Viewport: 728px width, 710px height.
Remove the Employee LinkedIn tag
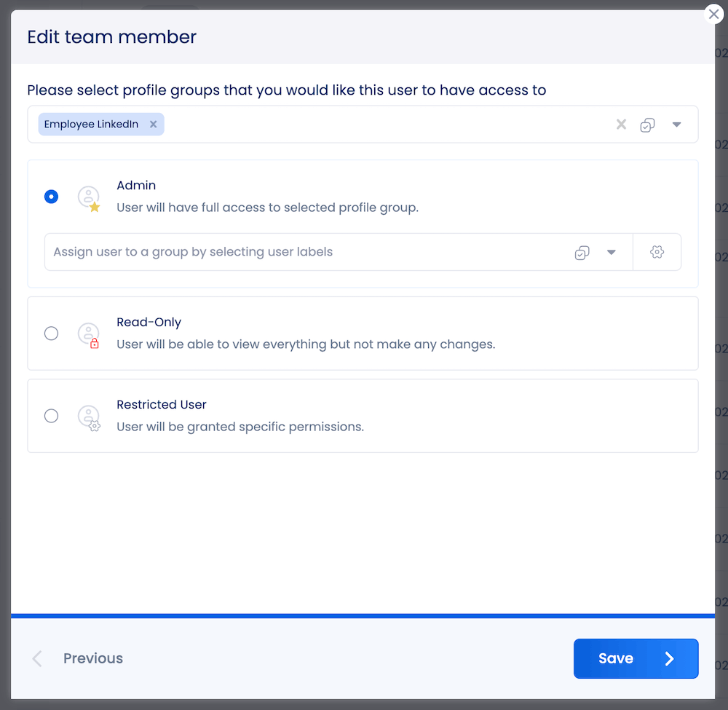[x=153, y=124]
